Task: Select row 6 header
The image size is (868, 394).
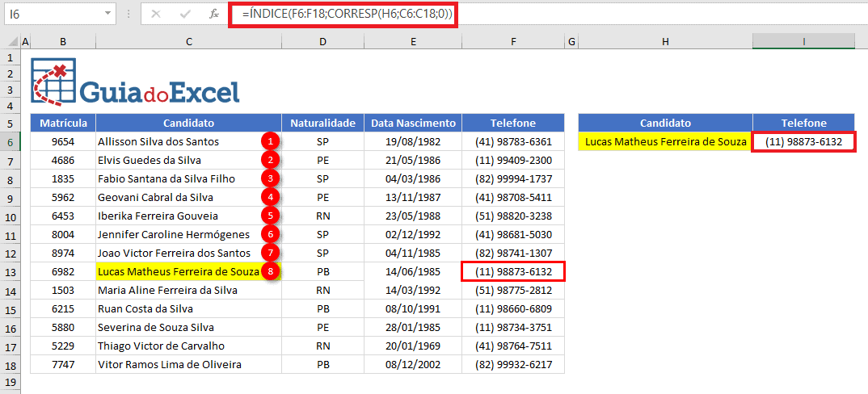Action: (10, 141)
